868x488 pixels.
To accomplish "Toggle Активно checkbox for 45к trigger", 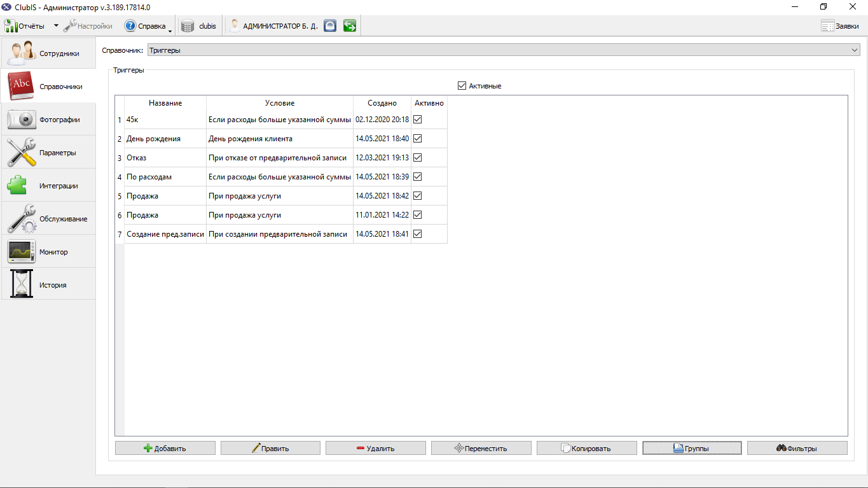I will 418,119.
